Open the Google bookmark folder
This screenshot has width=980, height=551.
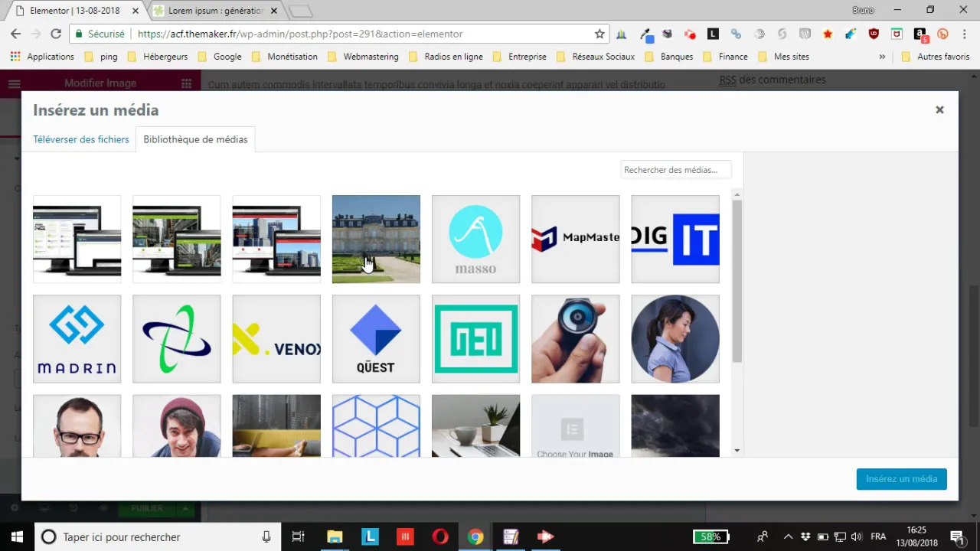click(219, 57)
